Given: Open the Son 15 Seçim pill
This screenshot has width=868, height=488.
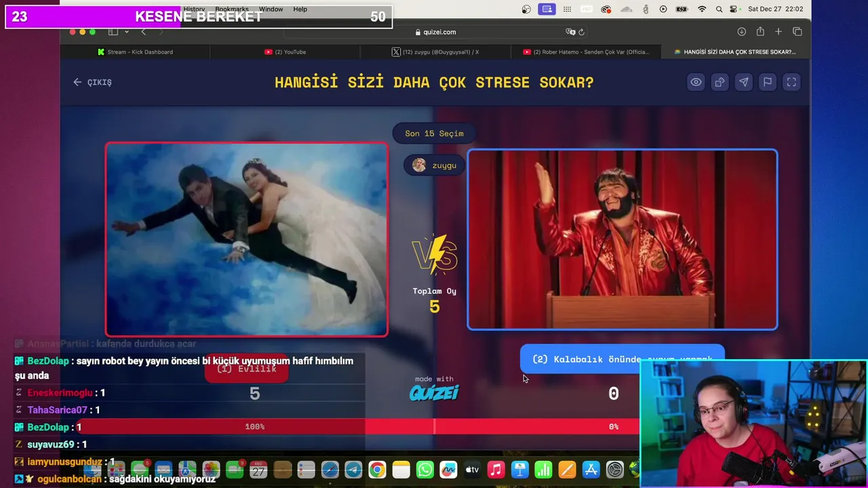Looking at the screenshot, I should pos(434,134).
